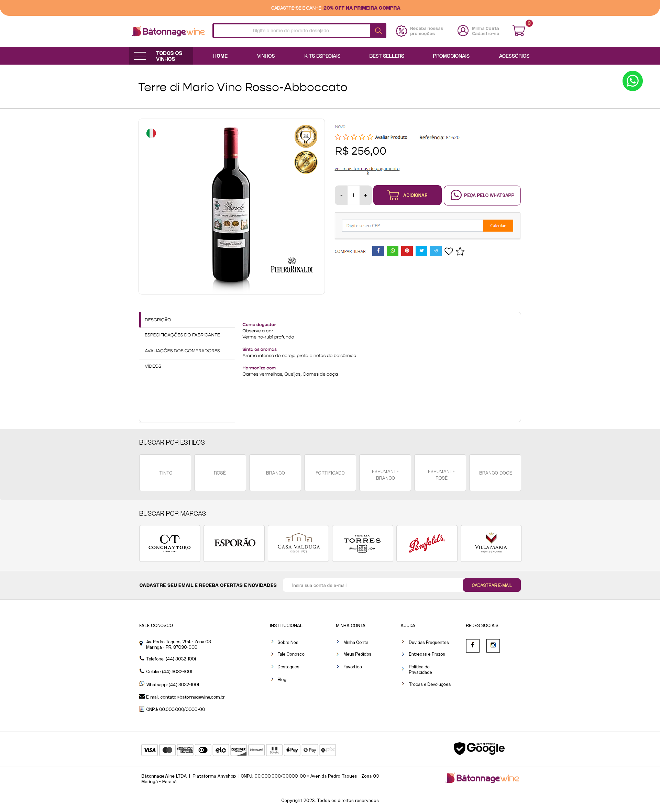Open Instagram page in footer
The height and width of the screenshot is (812, 660).
tap(493, 645)
